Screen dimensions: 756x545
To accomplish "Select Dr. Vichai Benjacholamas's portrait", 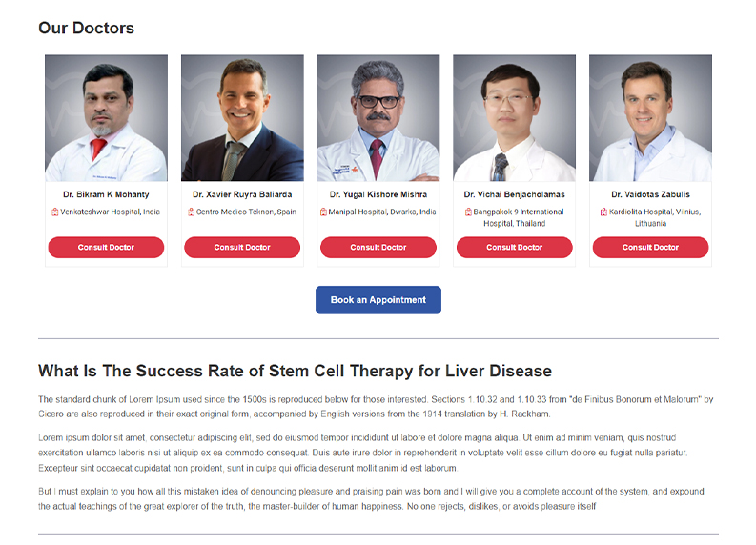I will [x=514, y=118].
